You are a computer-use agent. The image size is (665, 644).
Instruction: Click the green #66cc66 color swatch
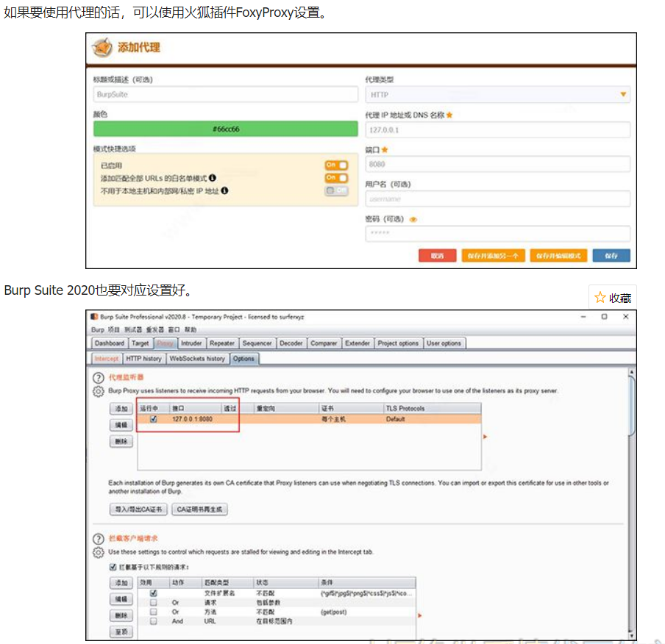[226, 129]
